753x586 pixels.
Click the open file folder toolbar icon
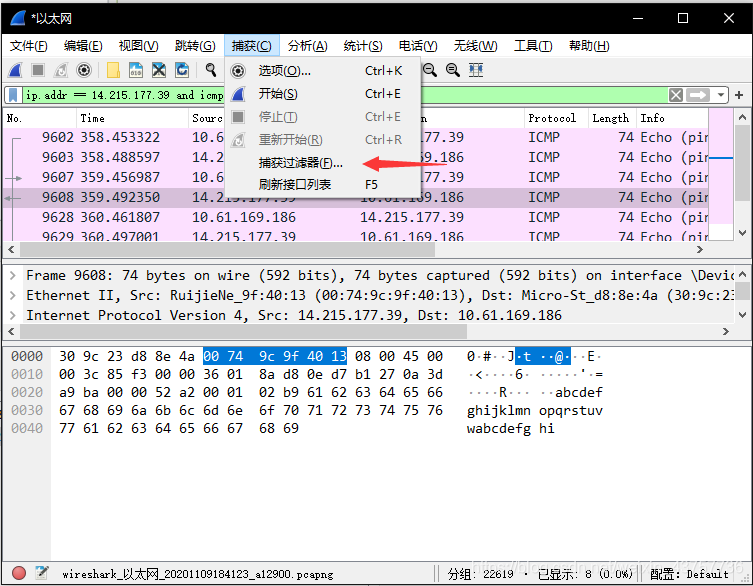pyautogui.click(x=113, y=71)
